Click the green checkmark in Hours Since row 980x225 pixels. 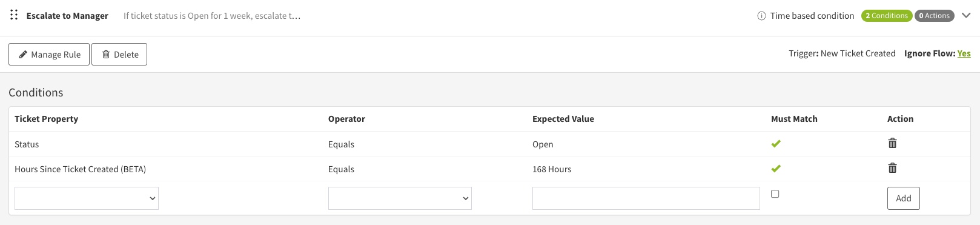(776, 169)
